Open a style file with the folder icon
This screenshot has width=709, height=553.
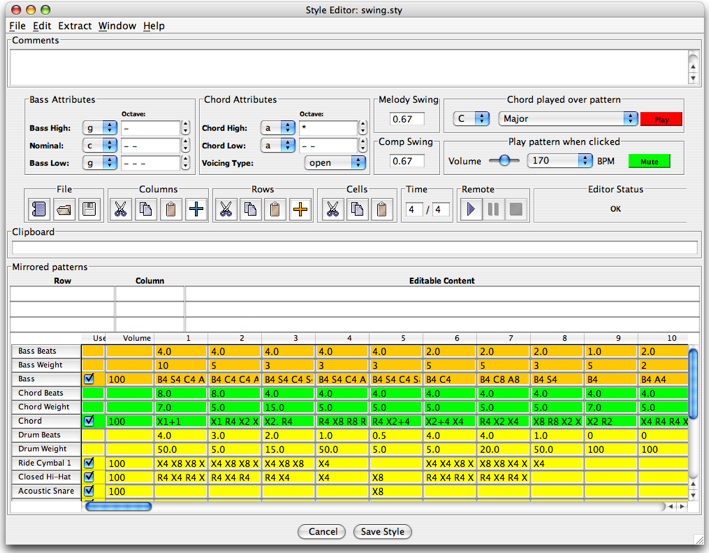tap(65, 209)
